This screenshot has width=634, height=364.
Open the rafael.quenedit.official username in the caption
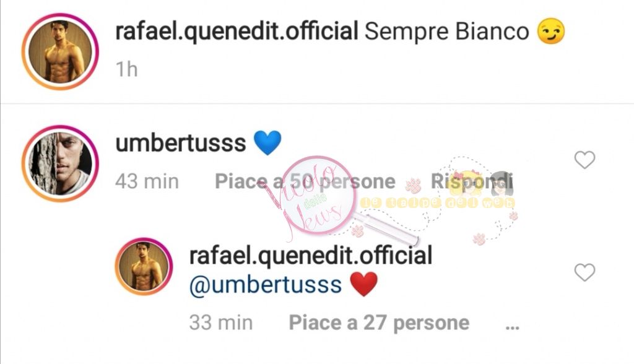(237, 32)
